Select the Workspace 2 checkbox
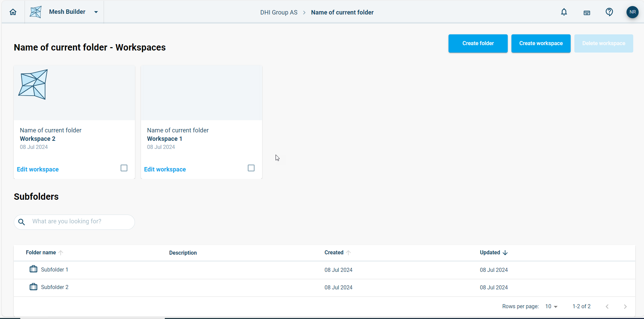The width and height of the screenshot is (644, 319). coord(124,168)
